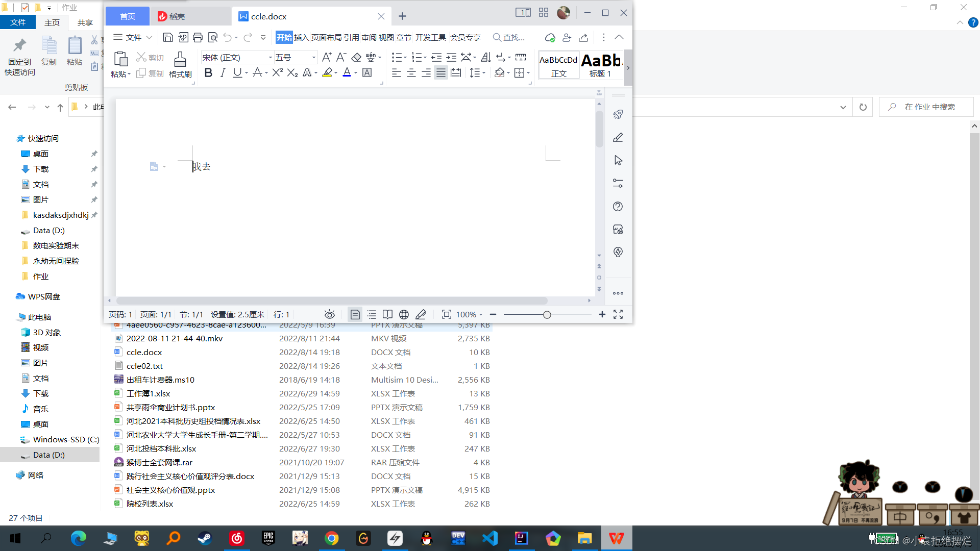Viewport: 980px width, 551px height.
Task: Click the italic formatting icon
Action: [223, 73]
